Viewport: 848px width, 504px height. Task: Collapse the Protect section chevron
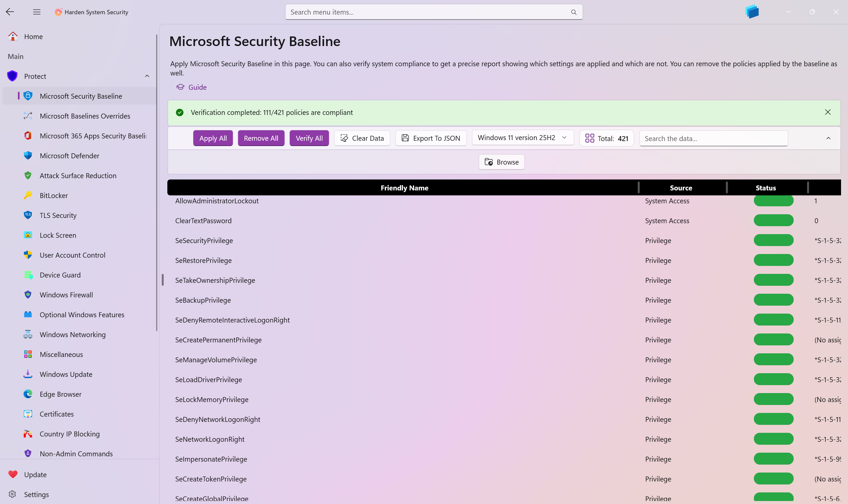click(147, 76)
